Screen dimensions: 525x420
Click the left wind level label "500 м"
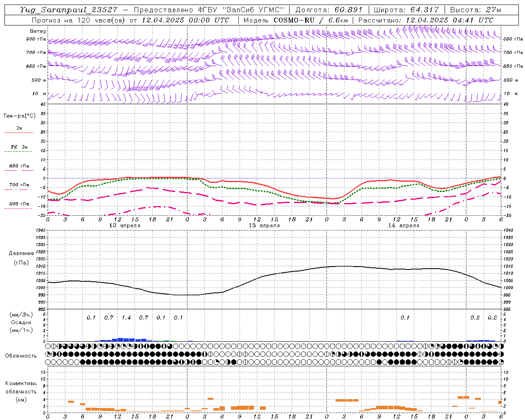click(x=39, y=80)
